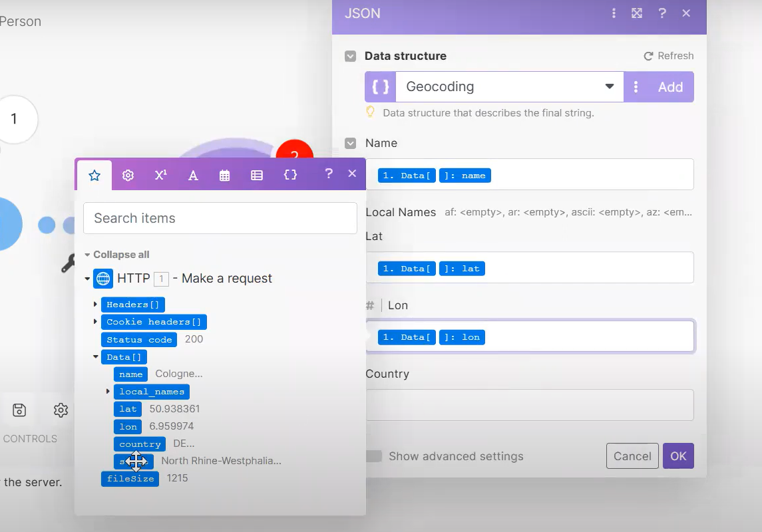Select the Status code pill

pyautogui.click(x=139, y=340)
